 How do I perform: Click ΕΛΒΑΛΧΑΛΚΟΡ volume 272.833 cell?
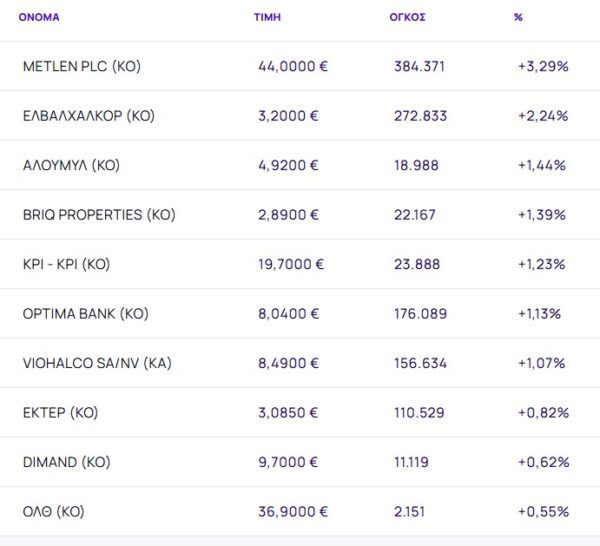(419, 115)
